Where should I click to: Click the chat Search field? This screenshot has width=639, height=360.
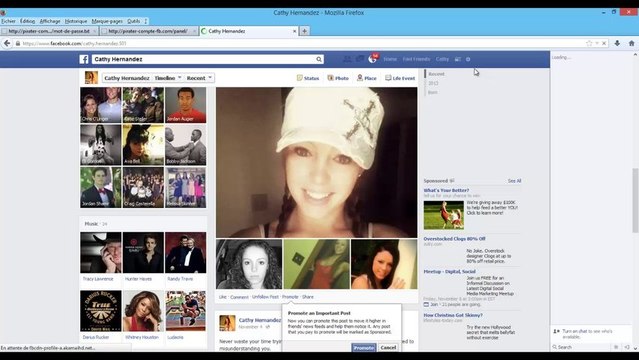click(x=581, y=347)
